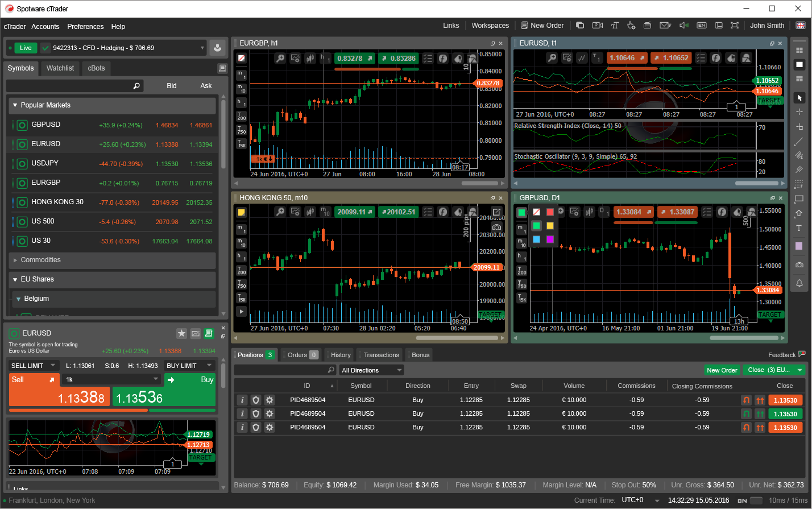Pick the magenta color swatch
Screen dimensions: 812x509
[x=550, y=239]
